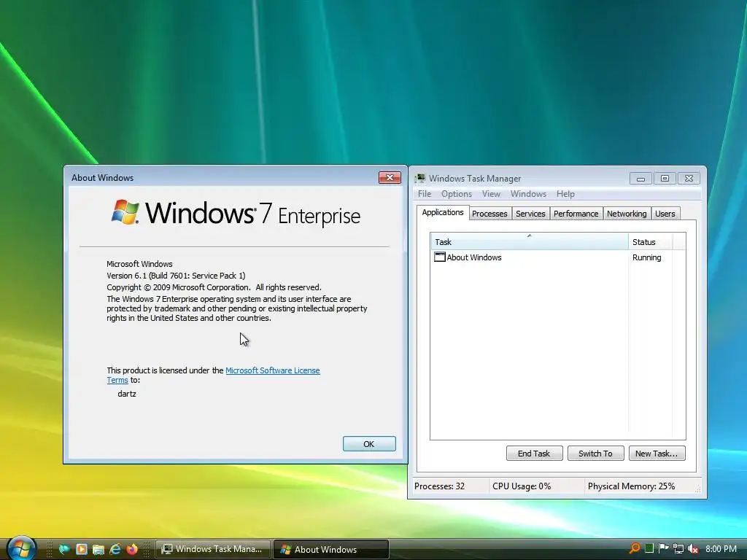Click the orange magnifier tray icon
The width and height of the screenshot is (747, 560).
pos(635,548)
